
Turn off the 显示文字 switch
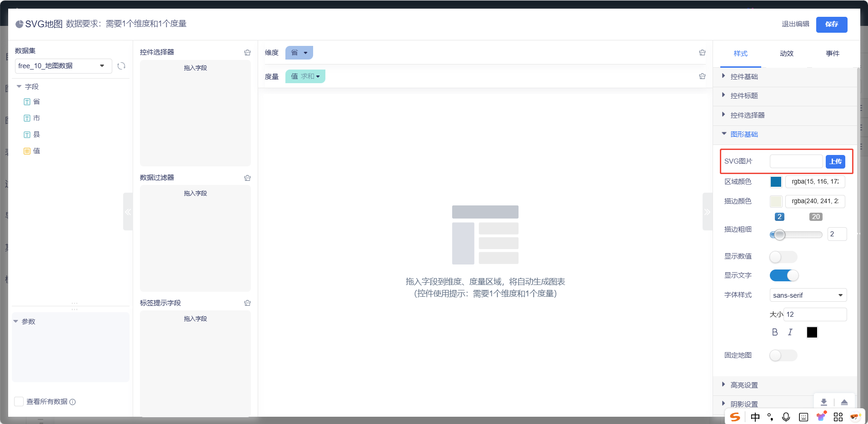click(783, 275)
